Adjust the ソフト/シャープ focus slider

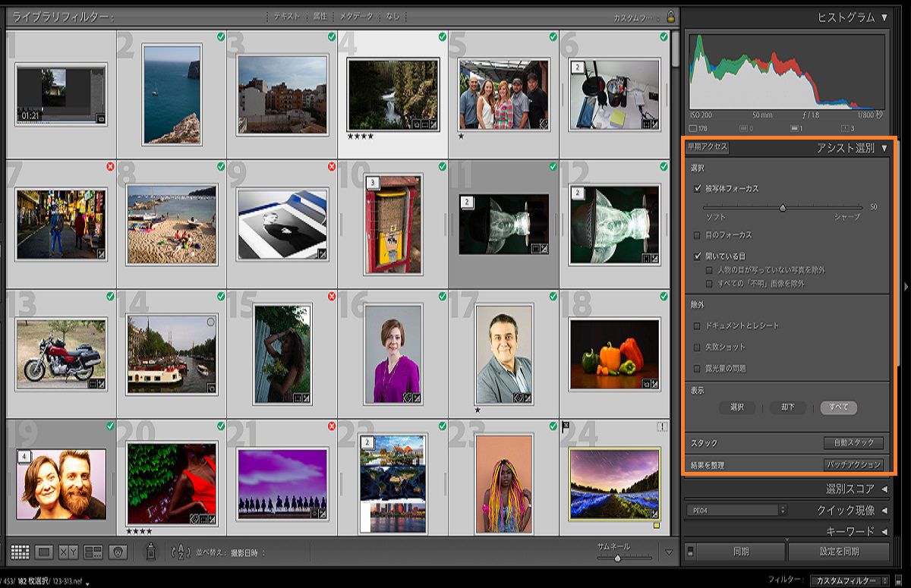click(x=782, y=206)
